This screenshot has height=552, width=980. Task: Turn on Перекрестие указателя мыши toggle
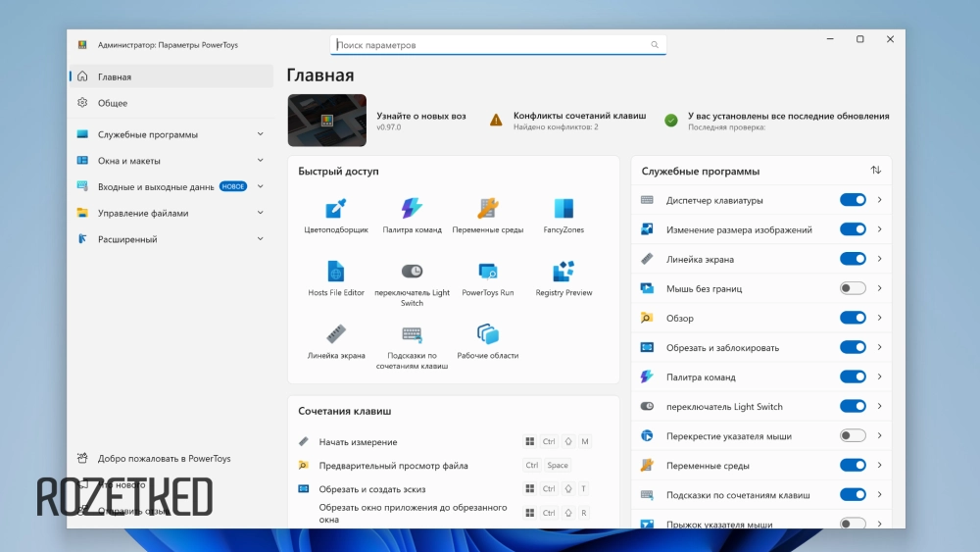(853, 435)
